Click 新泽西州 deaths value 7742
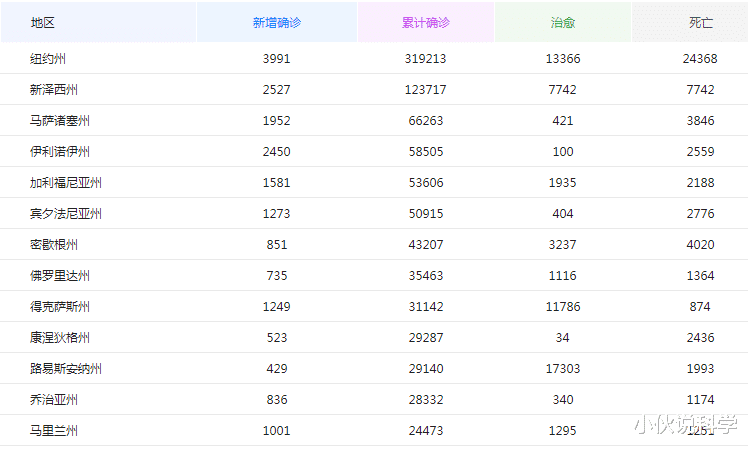Screen dimensions: 748x449 pyautogui.click(x=700, y=90)
